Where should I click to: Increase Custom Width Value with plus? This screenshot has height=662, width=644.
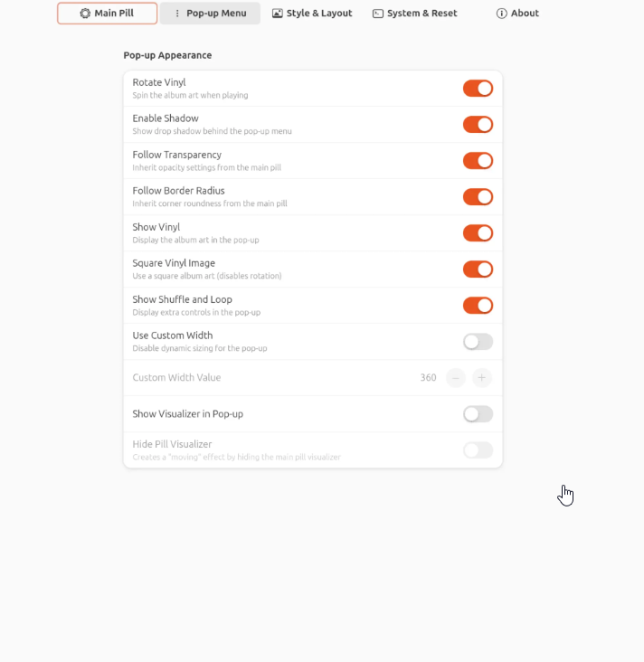click(x=482, y=378)
